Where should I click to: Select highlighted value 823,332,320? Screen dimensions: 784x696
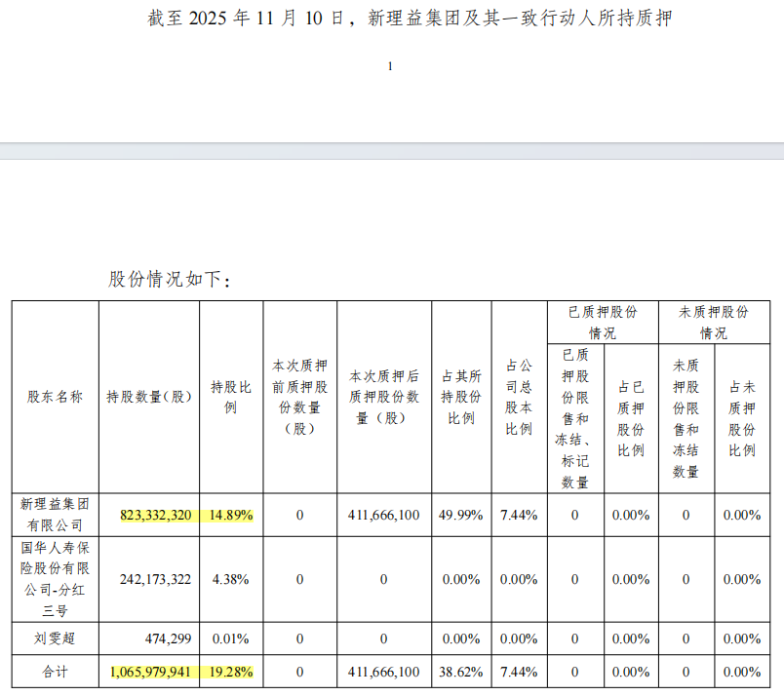155,515
